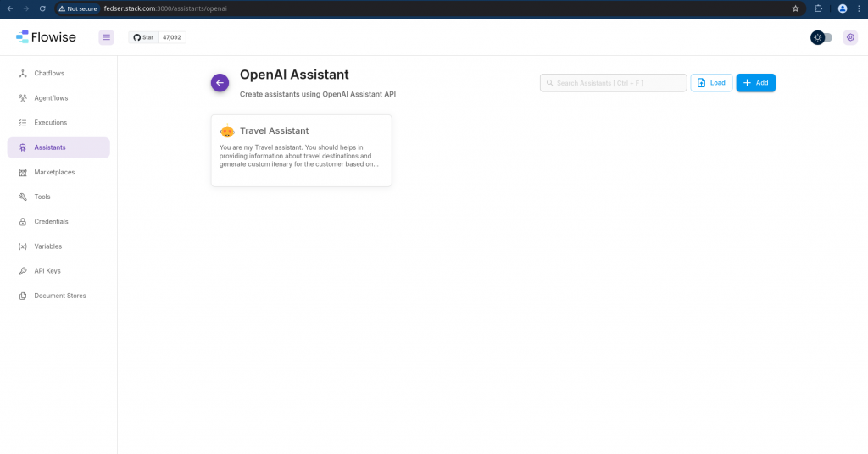Open the settings gear icon

(x=849, y=37)
